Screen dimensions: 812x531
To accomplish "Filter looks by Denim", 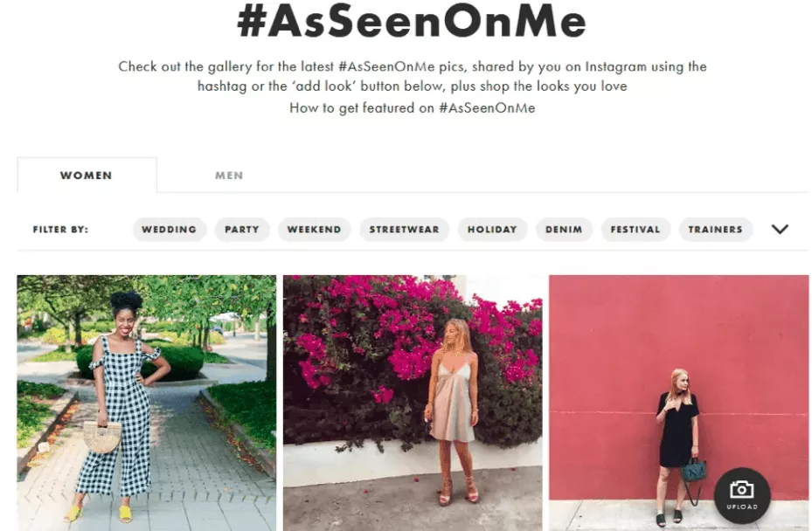I will click(x=564, y=230).
